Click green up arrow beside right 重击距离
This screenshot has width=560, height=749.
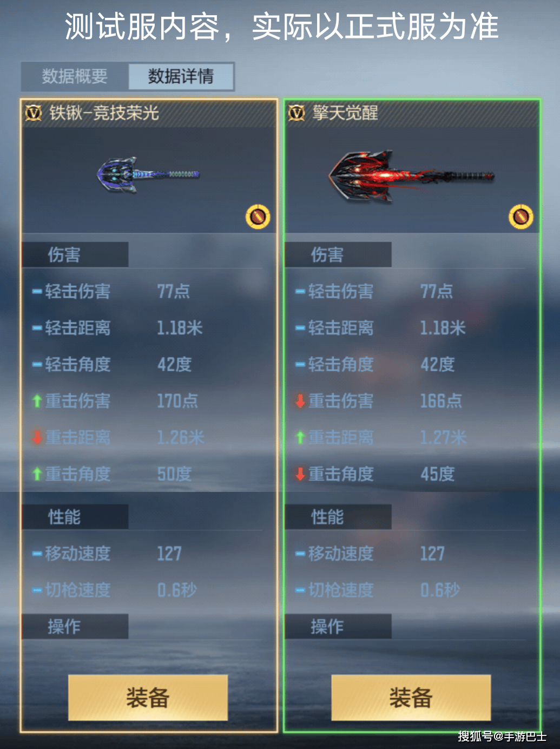pyautogui.click(x=300, y=437)
